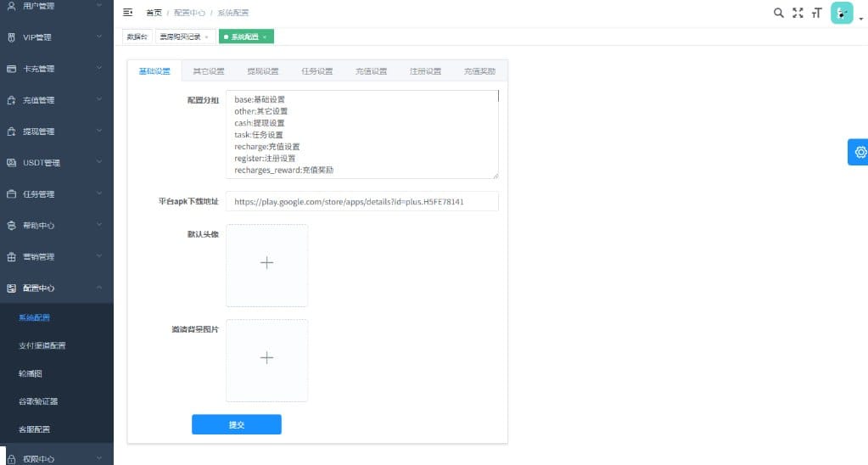This screenshot has width=868, height=465.
Task: Click the 充值管理 sidebar icon
Action: [x=11, y=100]
